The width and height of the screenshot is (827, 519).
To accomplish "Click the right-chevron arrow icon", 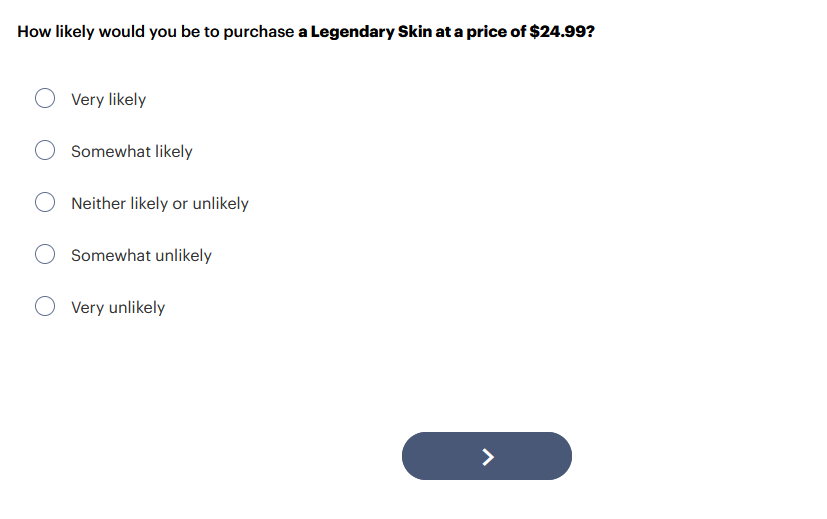I will click(x=487, y=457).
